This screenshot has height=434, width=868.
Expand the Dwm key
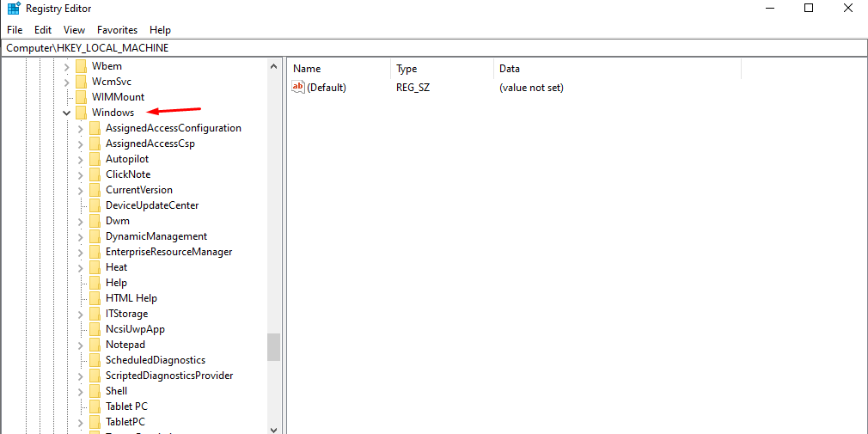pos(81,222)
